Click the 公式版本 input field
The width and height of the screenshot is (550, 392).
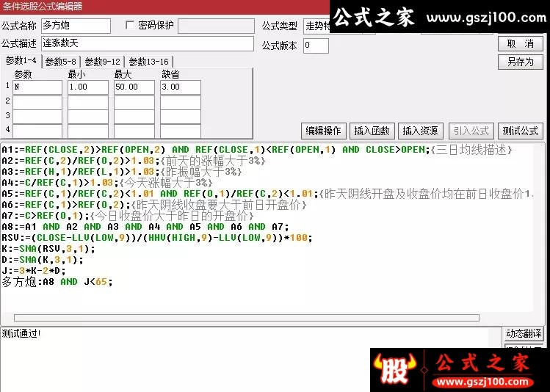tap(316, 46)
